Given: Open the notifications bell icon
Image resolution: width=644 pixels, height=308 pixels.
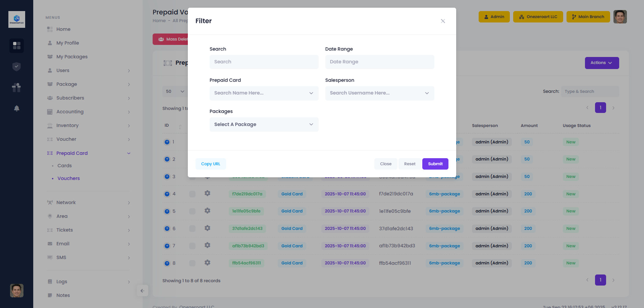Looking at the screenshot, I should tap(16, 108).
